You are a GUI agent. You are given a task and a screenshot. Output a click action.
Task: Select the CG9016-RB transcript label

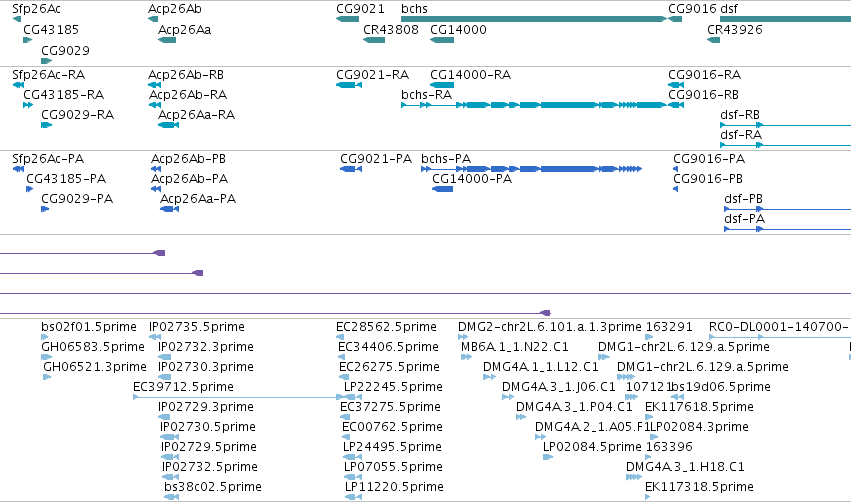[x=703, y=94]
